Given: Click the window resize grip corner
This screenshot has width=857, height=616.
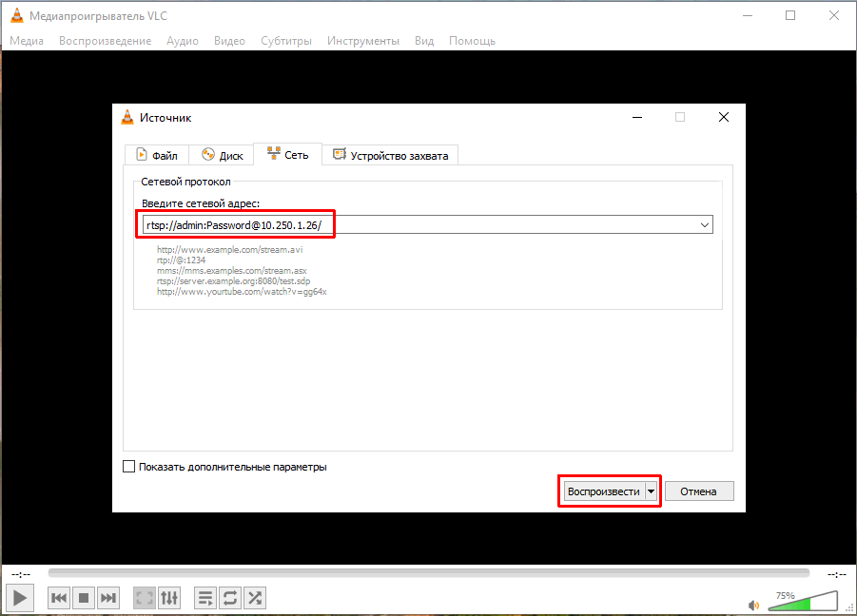Looking at the screenshot, I should [x=850, y=607].
